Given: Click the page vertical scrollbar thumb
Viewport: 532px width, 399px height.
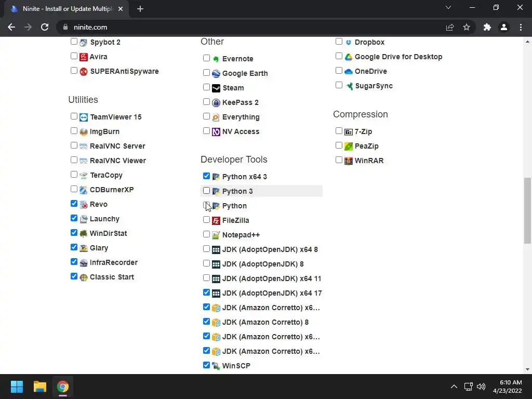Looking at the screenshot, I should 527,210.
